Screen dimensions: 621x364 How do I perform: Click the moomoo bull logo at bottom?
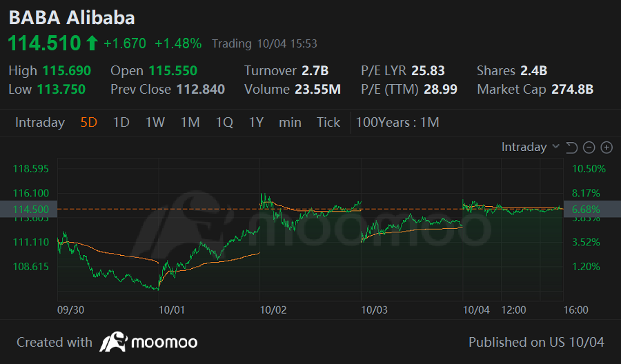[x=113, y=342]
